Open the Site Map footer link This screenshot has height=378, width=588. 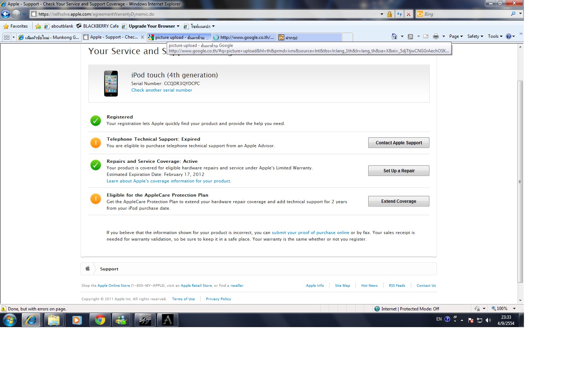click(x=342, y=286)
